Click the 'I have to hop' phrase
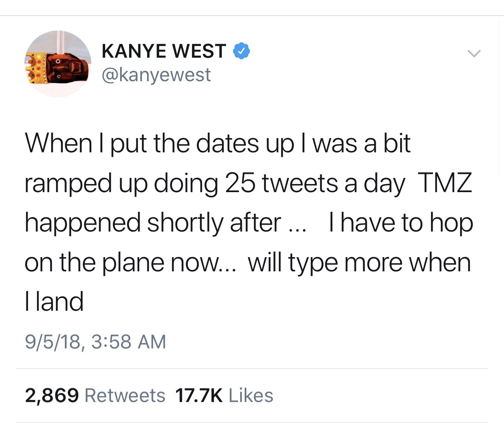504x431 pixels. tap(401, 223)
